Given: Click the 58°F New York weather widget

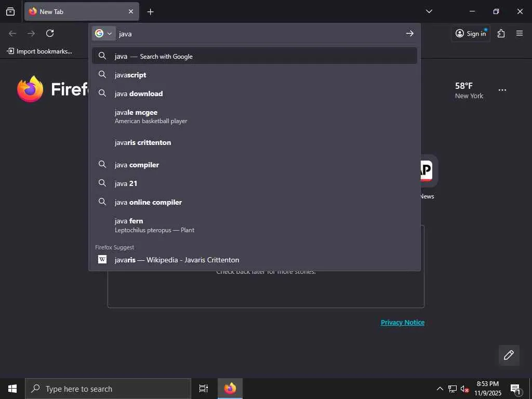Looking at the screenshot, I should (469, 90).
